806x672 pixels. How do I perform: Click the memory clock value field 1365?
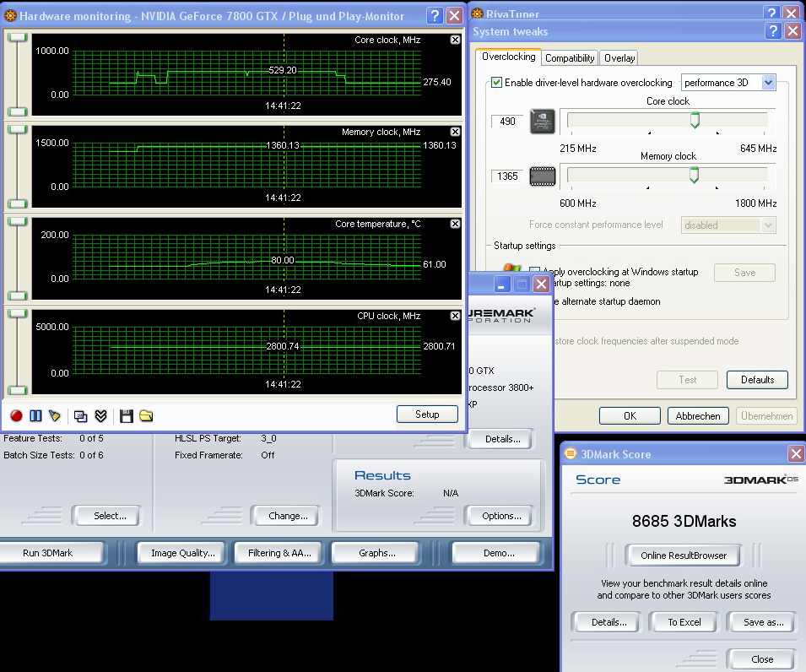tap(507, 176)
